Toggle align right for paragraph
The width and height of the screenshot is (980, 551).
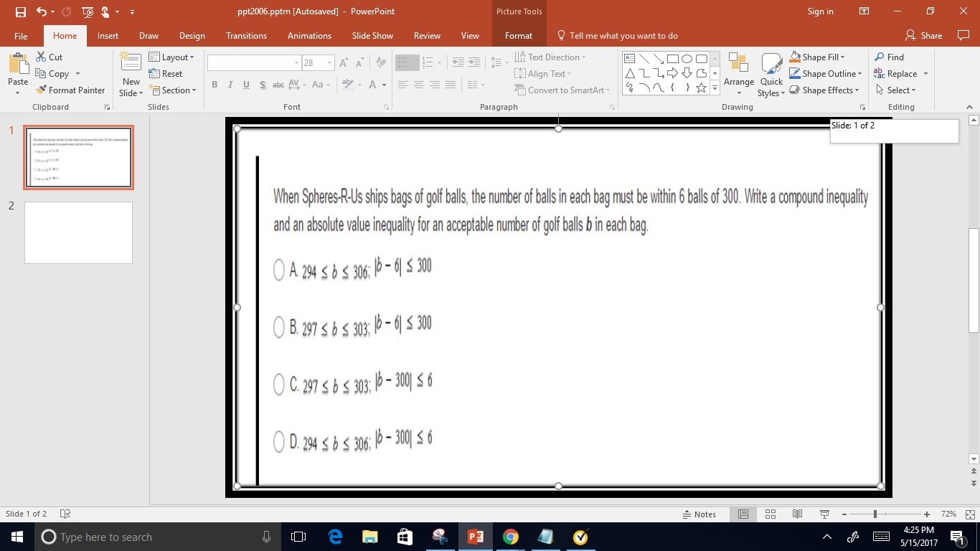pyautogui.click(x=435, y=85)
